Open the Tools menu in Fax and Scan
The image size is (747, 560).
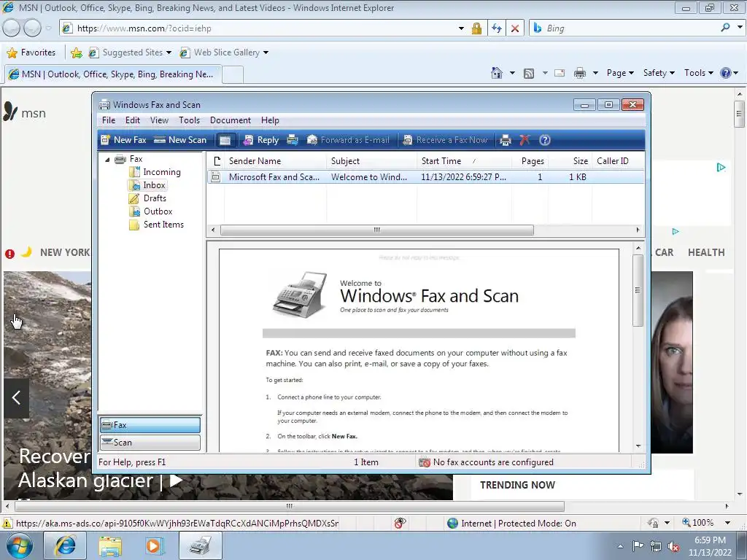point(189,120)
